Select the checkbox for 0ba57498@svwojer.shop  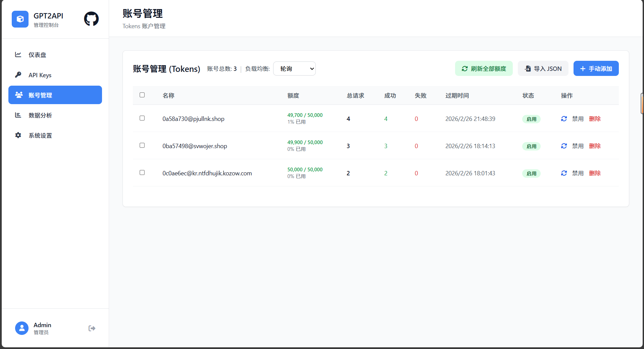(142, 145)
